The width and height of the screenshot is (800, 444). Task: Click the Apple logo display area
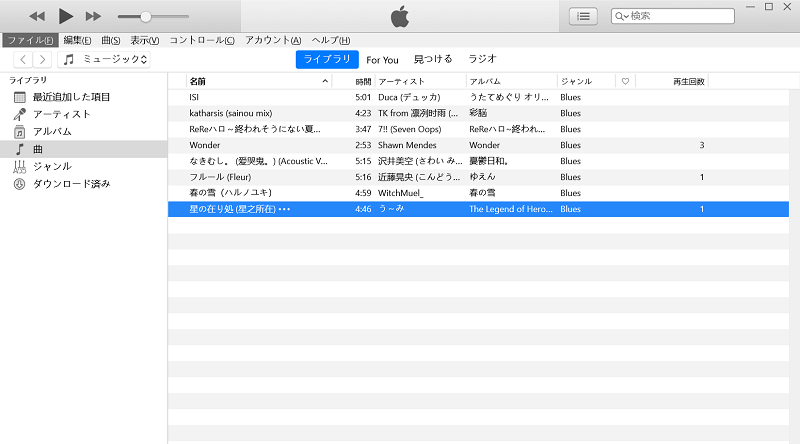click(400, 17)
